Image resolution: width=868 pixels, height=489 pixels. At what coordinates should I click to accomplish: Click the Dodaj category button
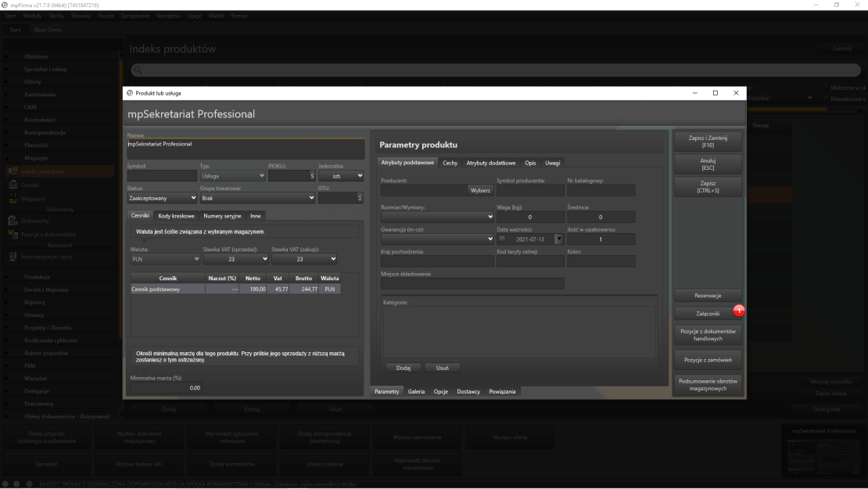pos(403,368)
